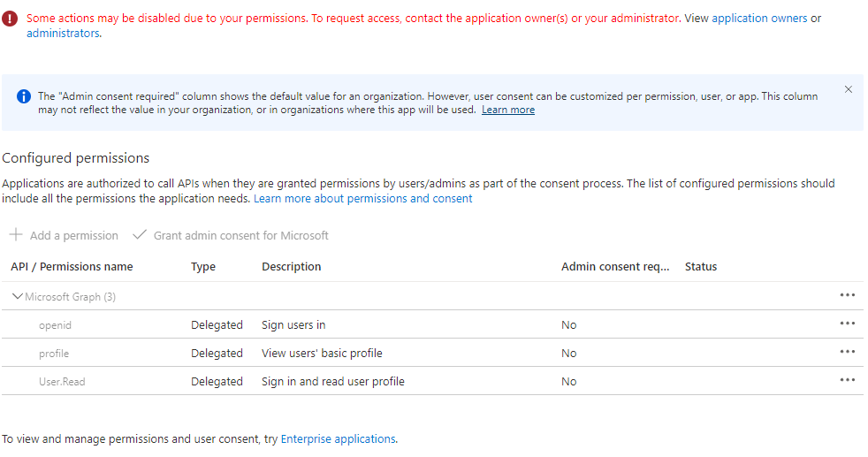Click the blue information icon in banner
The height and width of the screenshot is (457, 868).
24,95
